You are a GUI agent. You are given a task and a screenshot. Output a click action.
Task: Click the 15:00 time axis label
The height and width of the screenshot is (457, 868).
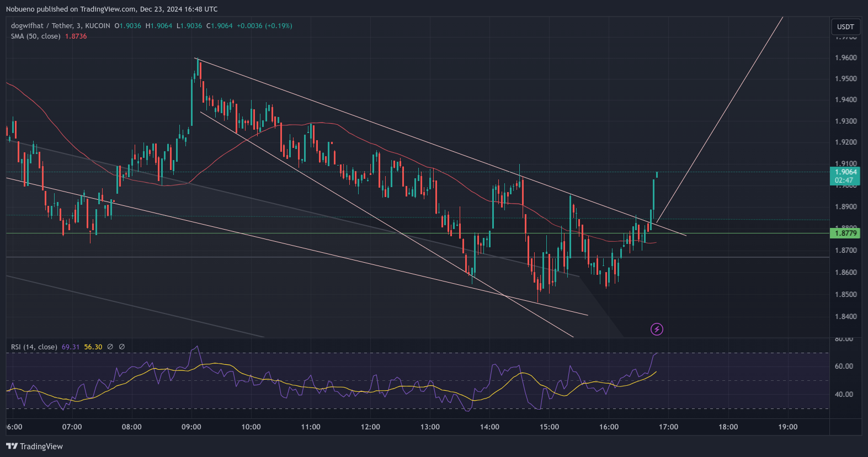(x=549, y=427)
